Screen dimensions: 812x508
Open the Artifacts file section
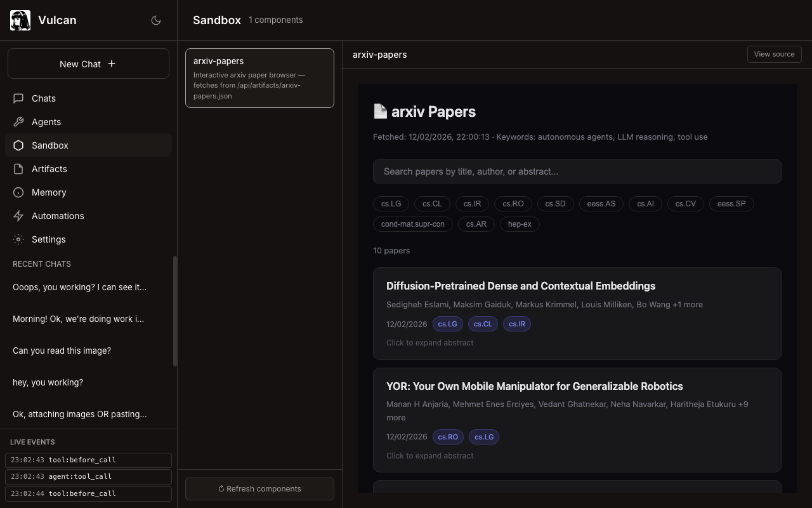click(49, 169)
